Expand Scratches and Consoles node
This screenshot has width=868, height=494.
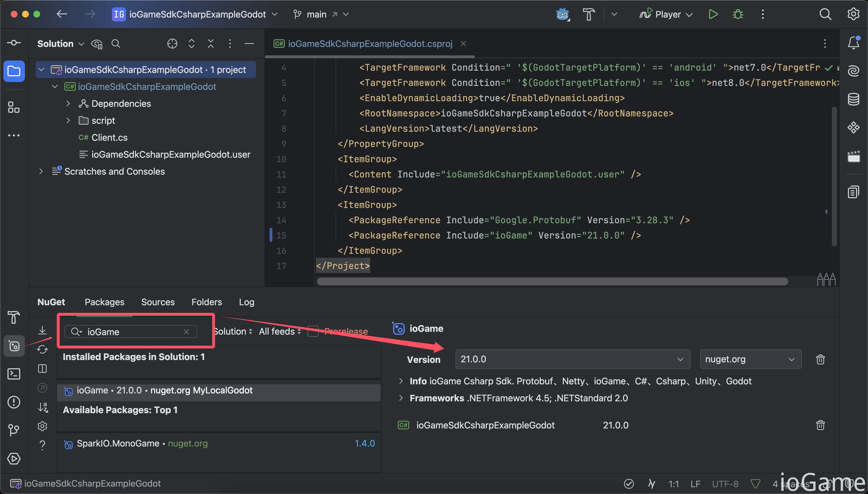41,171
